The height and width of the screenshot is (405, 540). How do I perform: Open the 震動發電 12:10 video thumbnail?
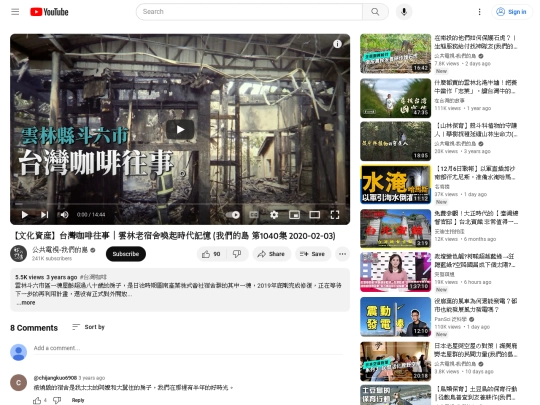(395, 317)
